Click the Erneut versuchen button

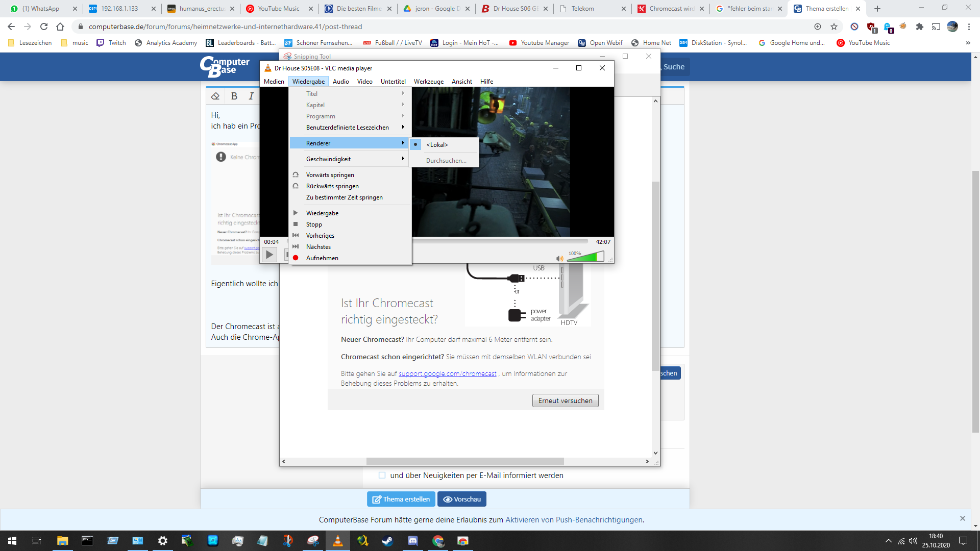pyautogui.click(x=565, y=401)
